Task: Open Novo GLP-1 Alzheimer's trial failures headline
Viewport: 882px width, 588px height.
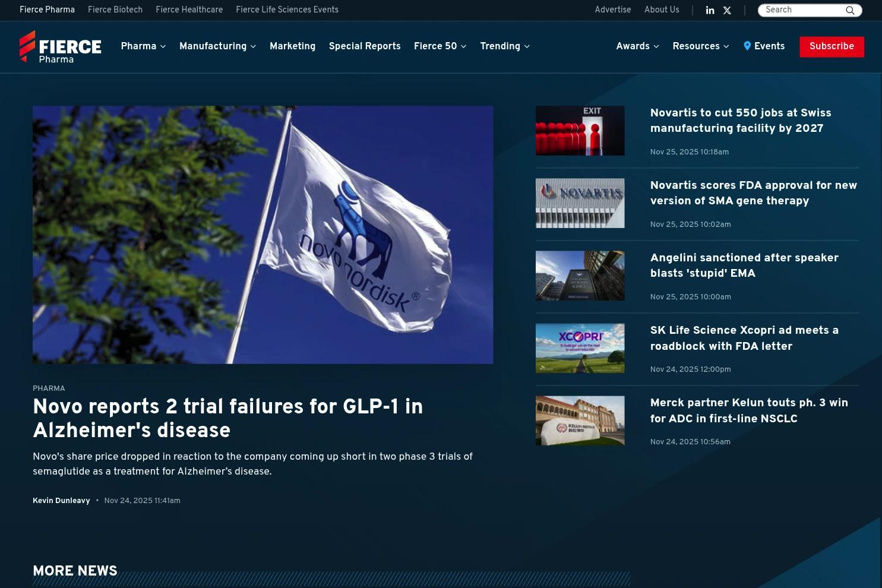Action: pyautogui.click(x=227, y=418)
